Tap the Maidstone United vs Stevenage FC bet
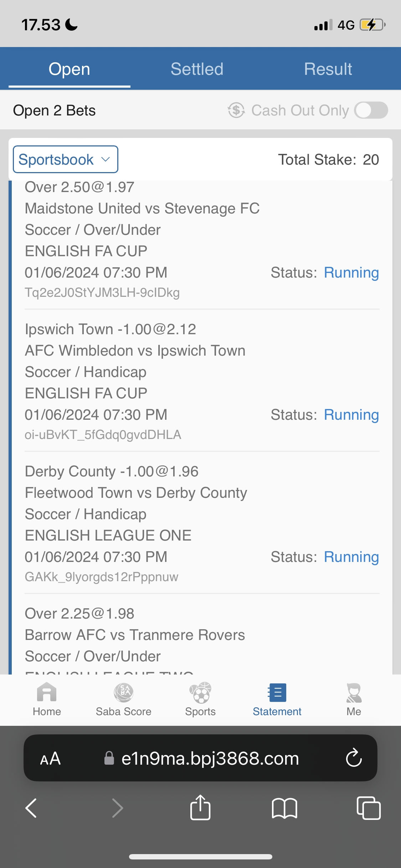This screenshot has width=401, height=868. point(142,208)
